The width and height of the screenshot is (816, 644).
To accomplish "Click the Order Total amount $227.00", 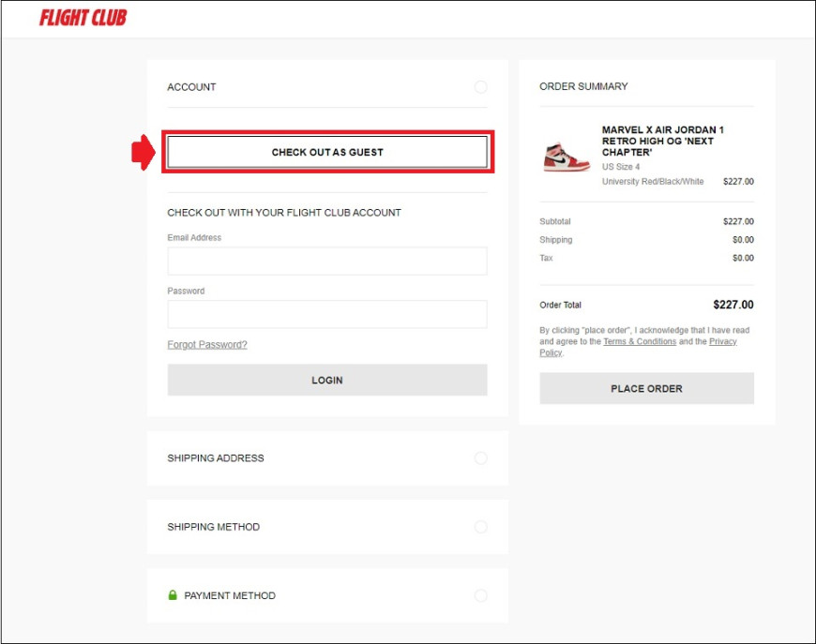I will point(733,305).
